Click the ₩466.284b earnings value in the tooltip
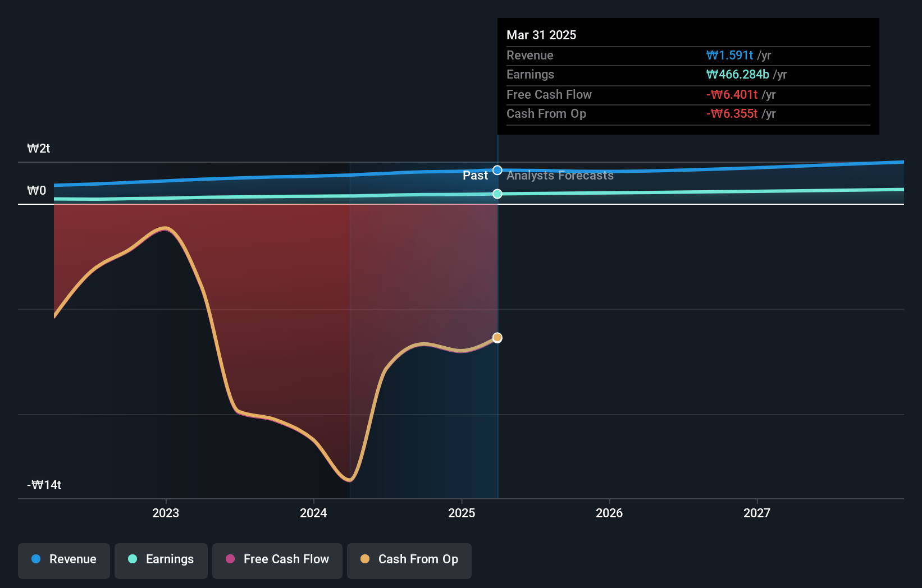The width and height of the screenshot is (922, 588). pos(737,74)
